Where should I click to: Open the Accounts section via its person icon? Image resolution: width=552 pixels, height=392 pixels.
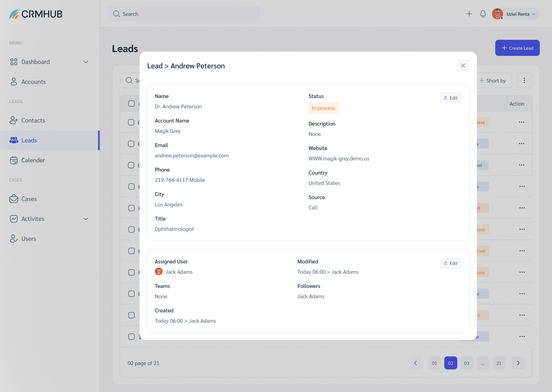14,82
